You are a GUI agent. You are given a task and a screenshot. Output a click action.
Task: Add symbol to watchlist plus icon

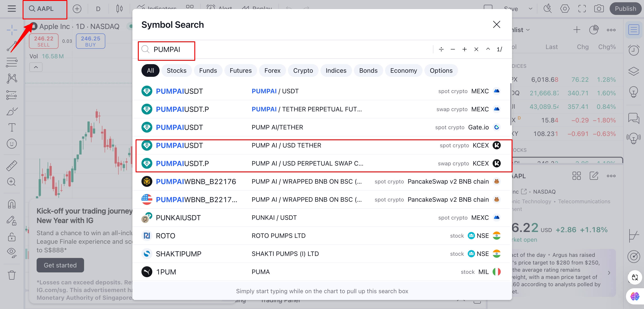tap(577, 30)
